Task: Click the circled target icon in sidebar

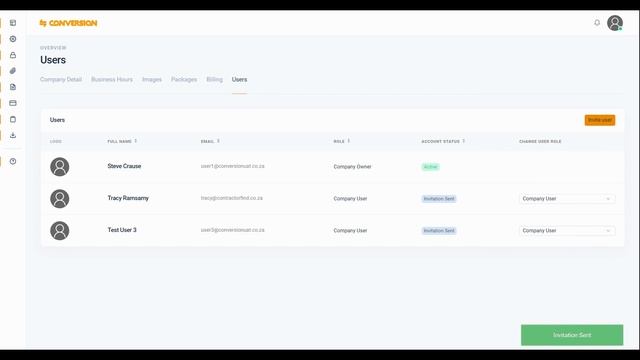Action: tap(13, 39)
